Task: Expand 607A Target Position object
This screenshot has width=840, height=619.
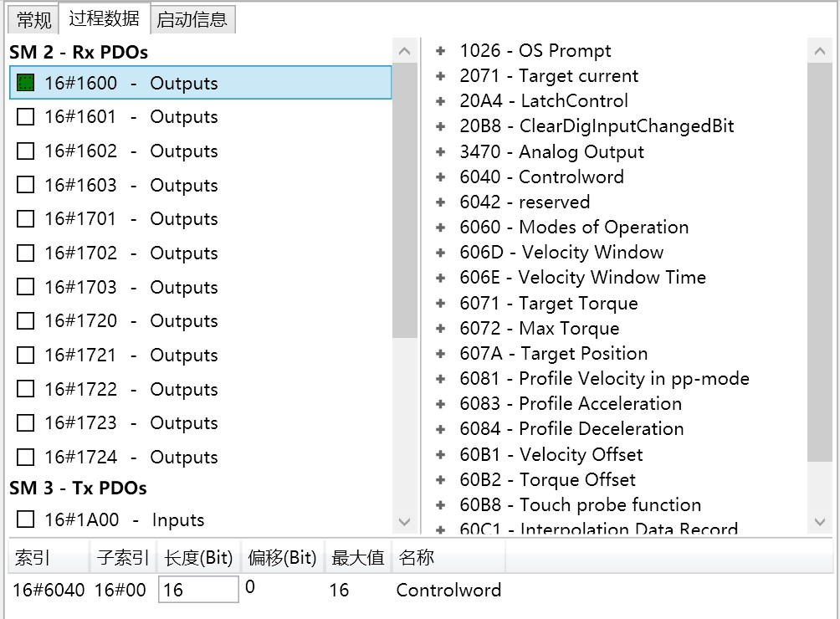Action: pos(440,354)
